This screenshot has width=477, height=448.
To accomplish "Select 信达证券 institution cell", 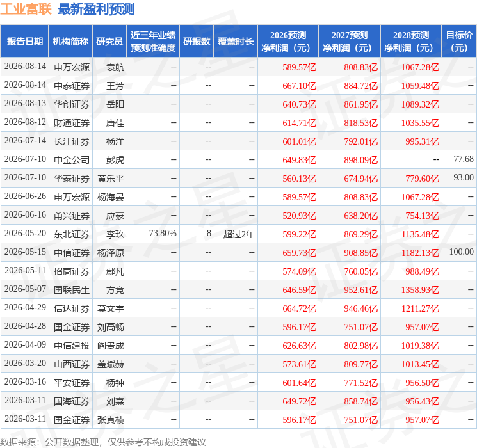I will (72, 308).
